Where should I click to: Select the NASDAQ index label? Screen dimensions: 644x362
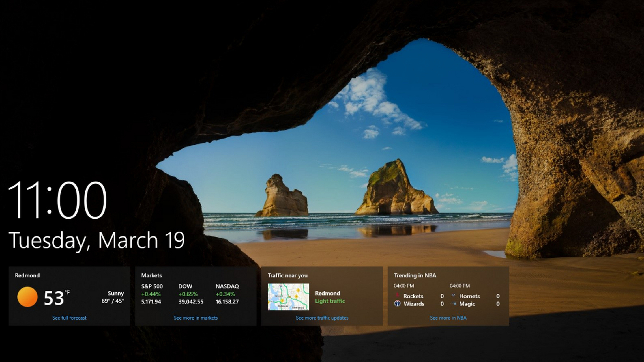(227, 286)
